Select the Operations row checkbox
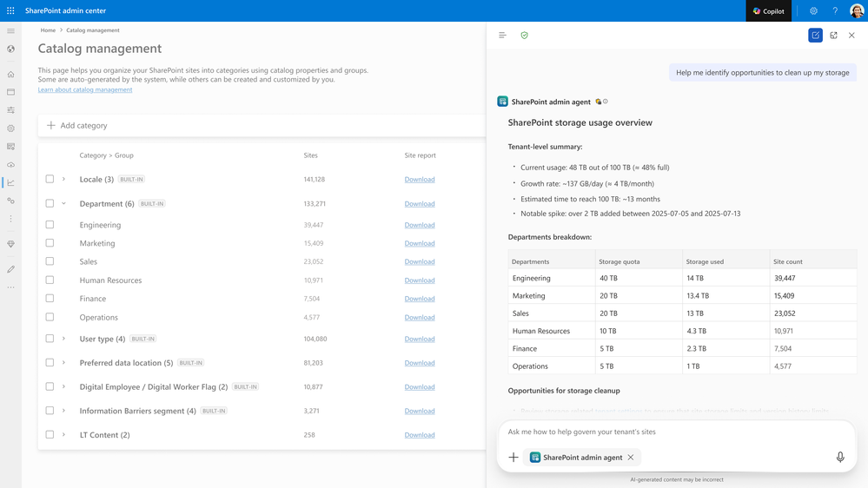Screen dimensions: 868x488 tap(50, 317)
